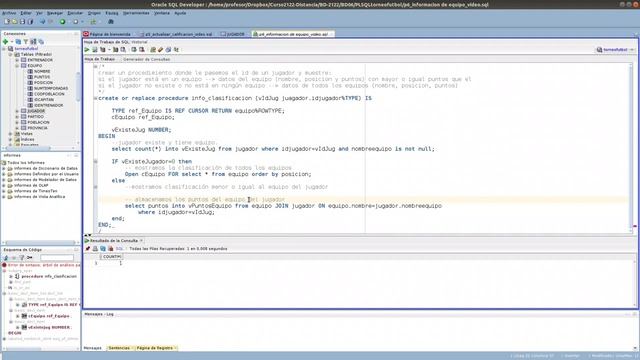This screenshot has width=640, height=360.
Task: Expand the PROVINCIA table node
Action: point(17,128)
